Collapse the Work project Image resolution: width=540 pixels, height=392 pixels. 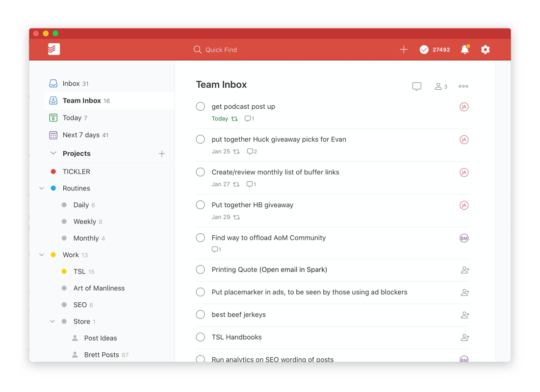41,254
